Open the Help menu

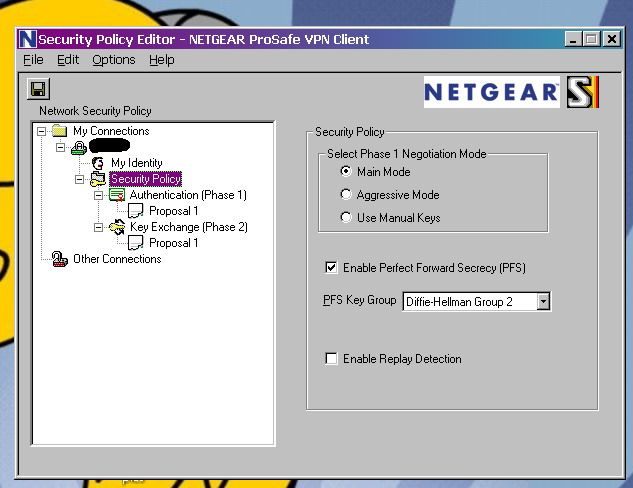[x=161, y=60]
